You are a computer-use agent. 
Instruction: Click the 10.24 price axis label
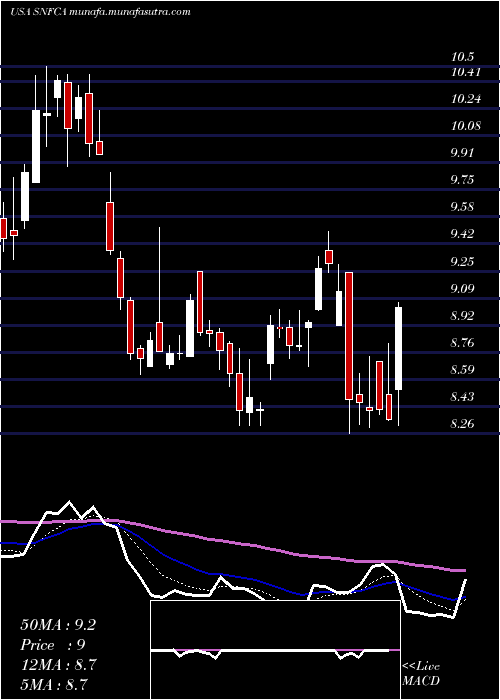pos(466,99)
